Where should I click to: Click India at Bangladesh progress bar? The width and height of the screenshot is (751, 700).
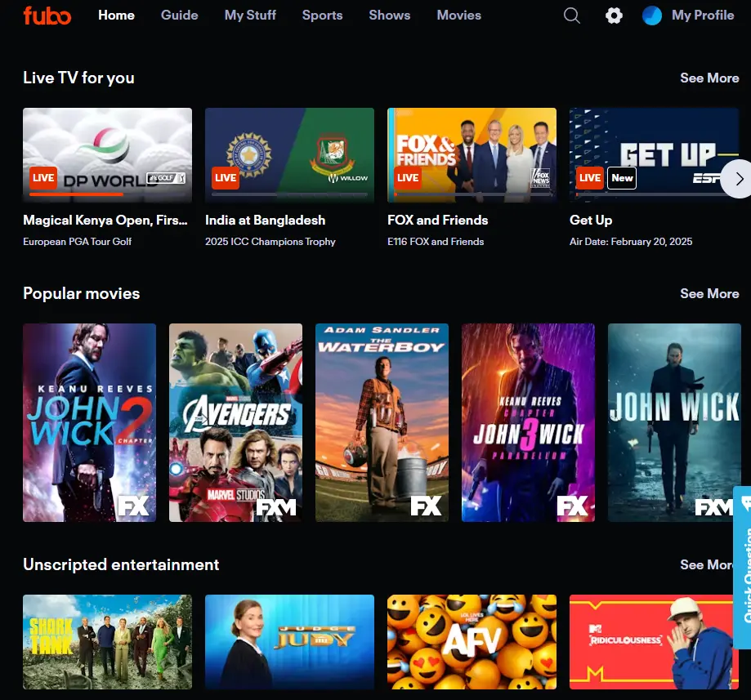pos(290,194)
